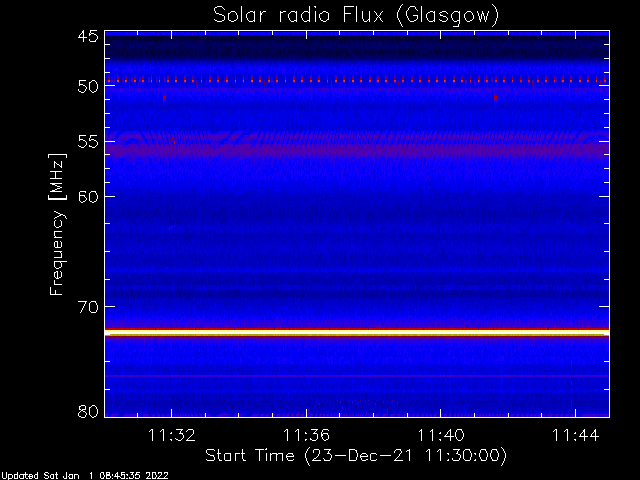
Task: Click the 45 frequency tick label
Action: pos(88,36)
